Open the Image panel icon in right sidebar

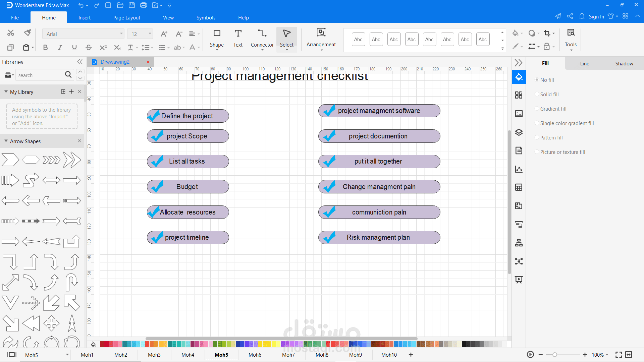(519, 114)
